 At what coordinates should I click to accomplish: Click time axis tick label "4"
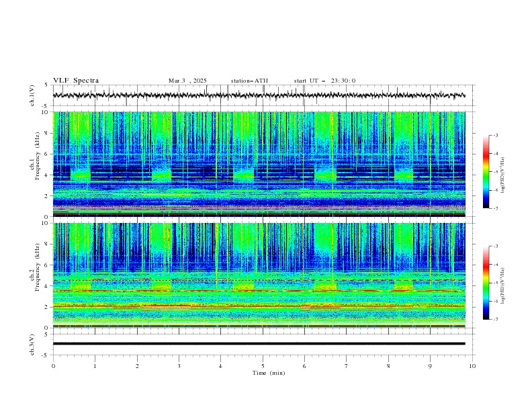(x=220, y=366)
